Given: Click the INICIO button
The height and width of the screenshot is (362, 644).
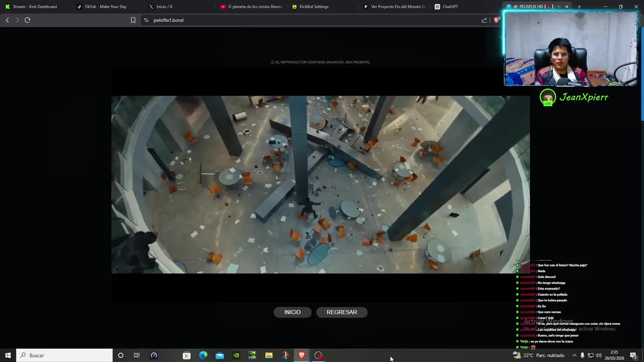Looking at the screenshot, I should (292, 312).
